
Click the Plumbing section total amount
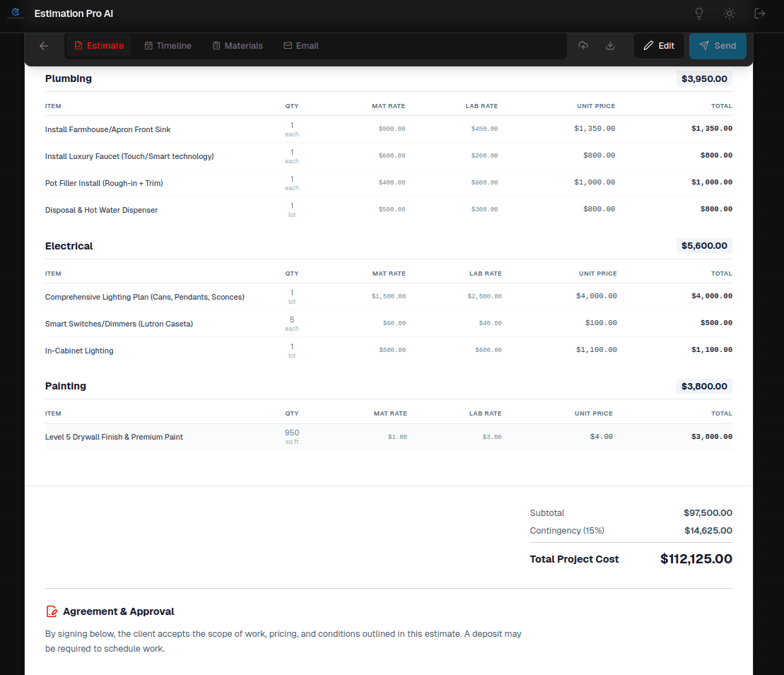click(x=703, y=78)
